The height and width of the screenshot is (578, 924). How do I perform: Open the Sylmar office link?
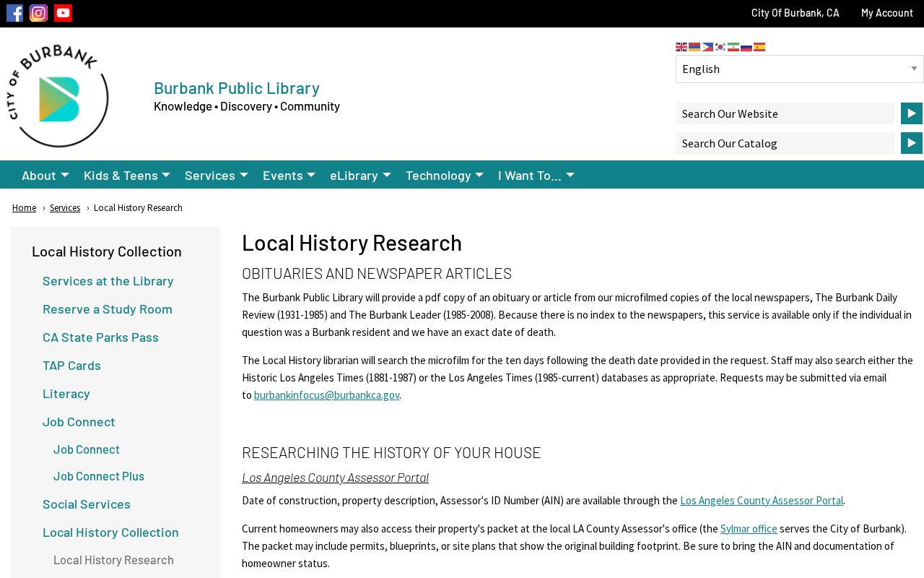click(x=749, y=529)
